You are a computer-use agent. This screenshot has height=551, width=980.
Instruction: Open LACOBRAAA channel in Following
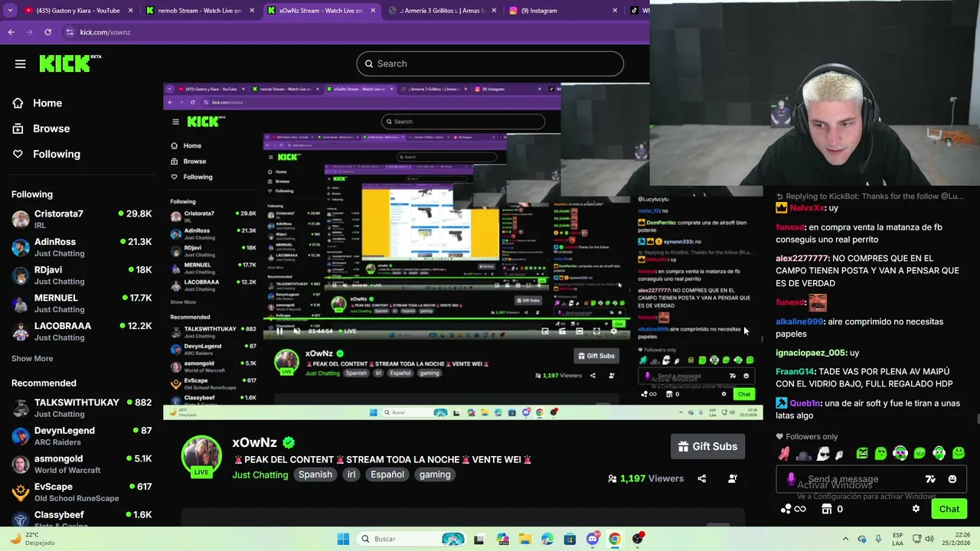click(x=81, y=331)
